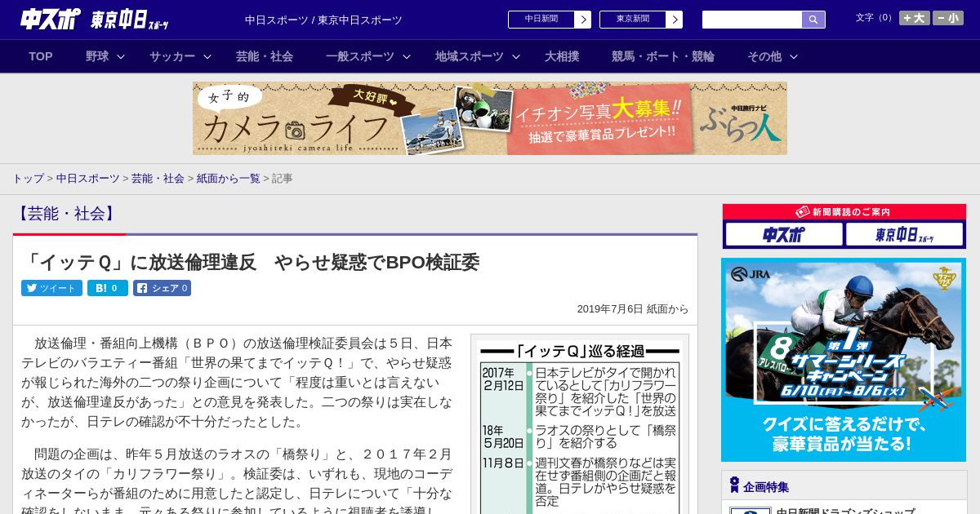Viewport: 980px width, 514px height.
Task: Open the 大相撲 menu item
Action: 562,56
